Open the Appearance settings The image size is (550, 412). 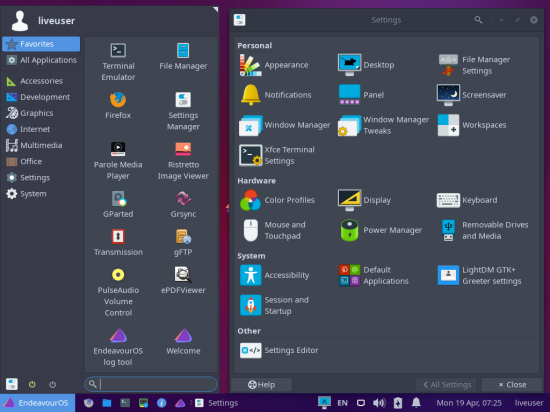[x=274, y=65]
